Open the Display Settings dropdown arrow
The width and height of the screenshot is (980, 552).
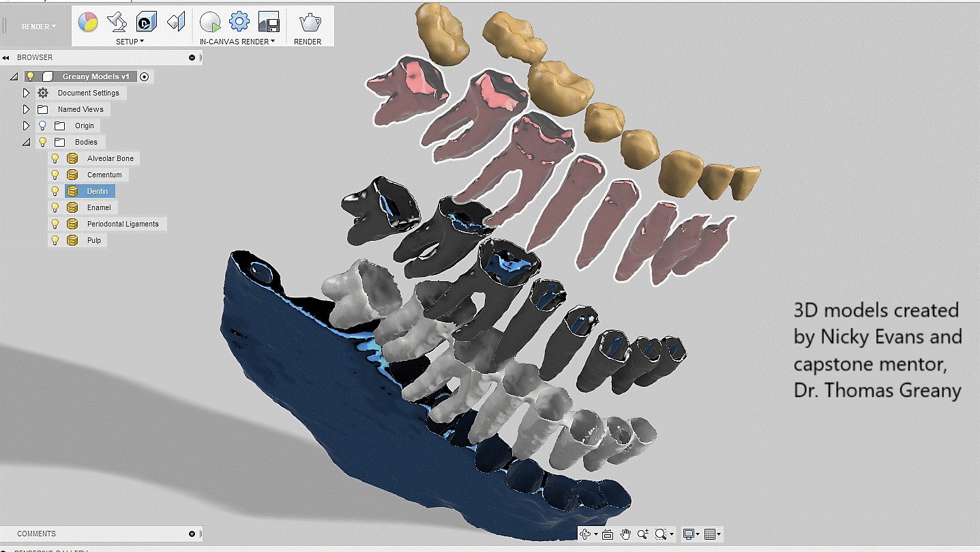[x=698, y=535]
